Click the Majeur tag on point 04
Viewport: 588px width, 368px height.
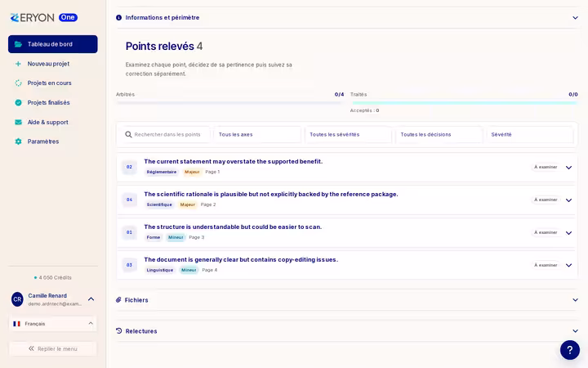(x=188, y=204)
